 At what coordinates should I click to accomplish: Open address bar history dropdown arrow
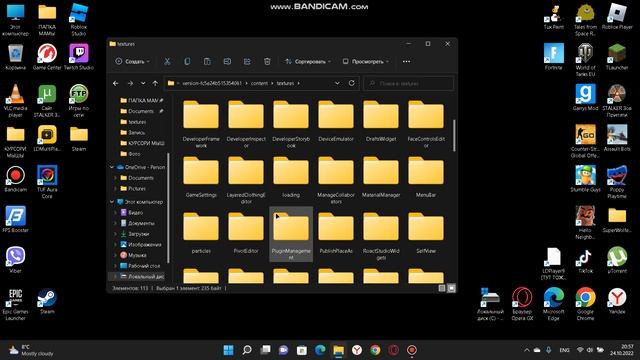(x=337, y=83)
